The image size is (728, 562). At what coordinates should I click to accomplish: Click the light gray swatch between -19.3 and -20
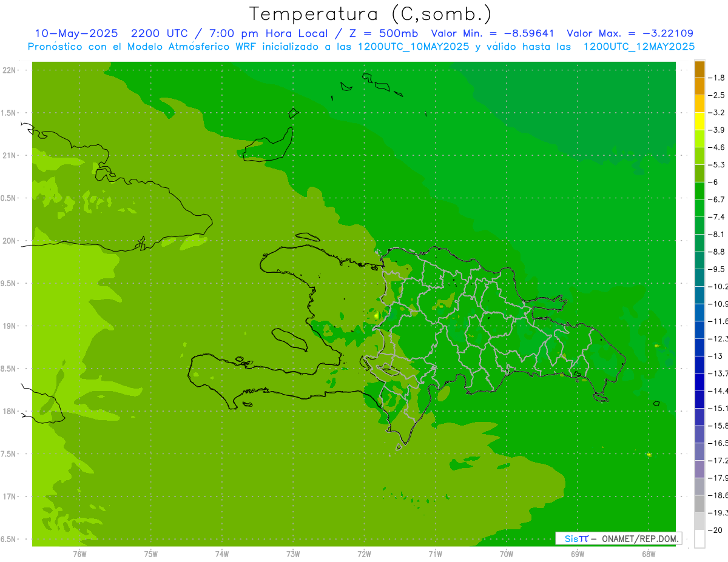pyautogui.click(x=699, y=521)
